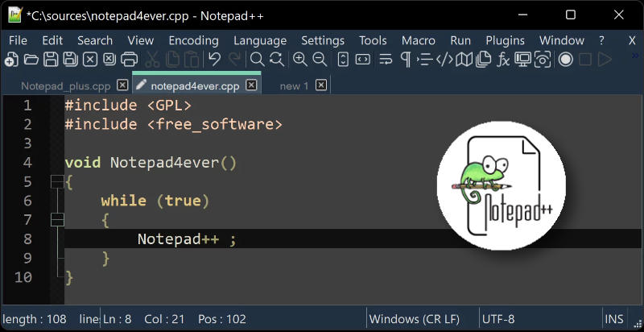Open the Function List fx icon
This screenshot has width=644, height=332.
point(504,60)
